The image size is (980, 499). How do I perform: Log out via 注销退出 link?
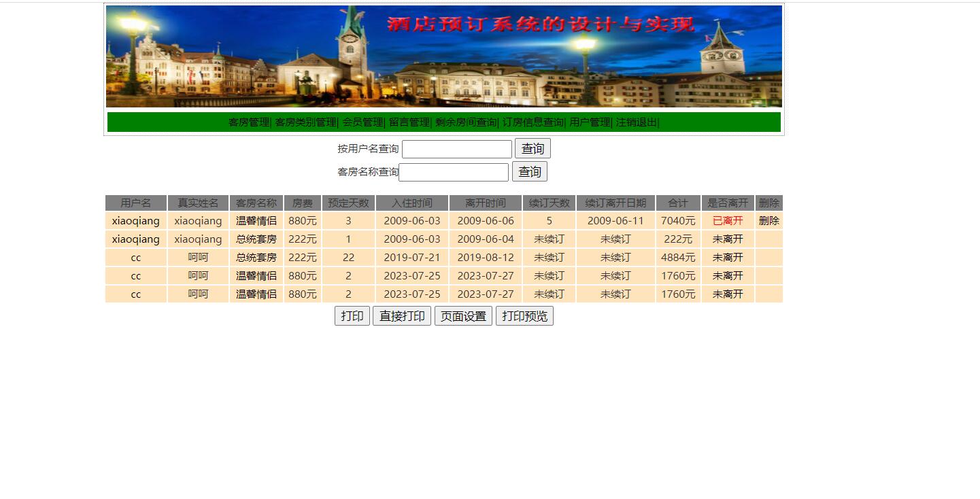pyautogui.click(x=637, y=122)
